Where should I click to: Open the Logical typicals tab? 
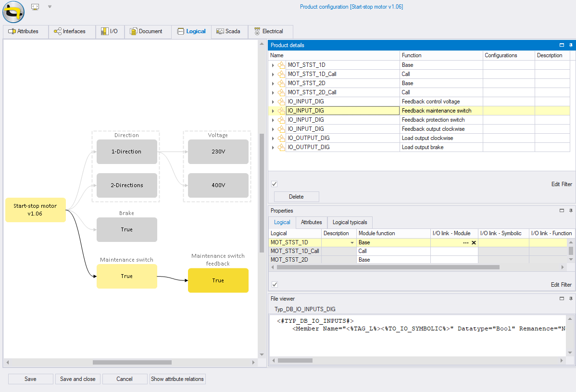(350, 222)
